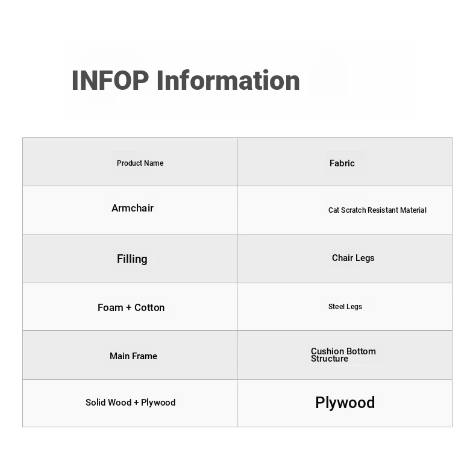Select the Cushion Bottom Structure header label

(343, 355)
